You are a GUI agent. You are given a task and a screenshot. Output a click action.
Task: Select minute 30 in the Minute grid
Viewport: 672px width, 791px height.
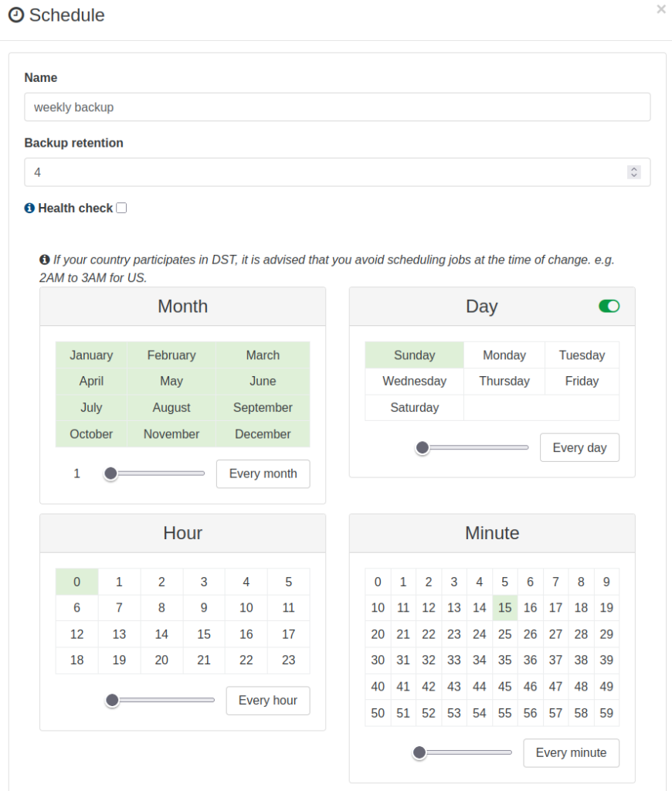coord(378,660)
